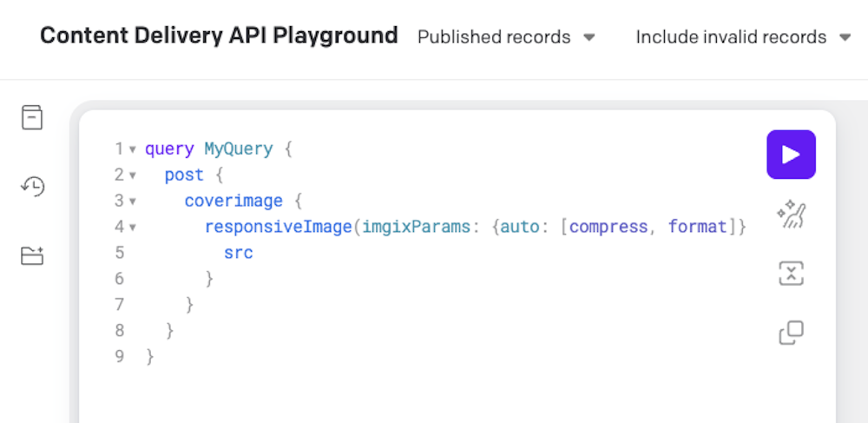
Task: Place cursor at closing brace on line 9
Action: click(x=150, y=356)
